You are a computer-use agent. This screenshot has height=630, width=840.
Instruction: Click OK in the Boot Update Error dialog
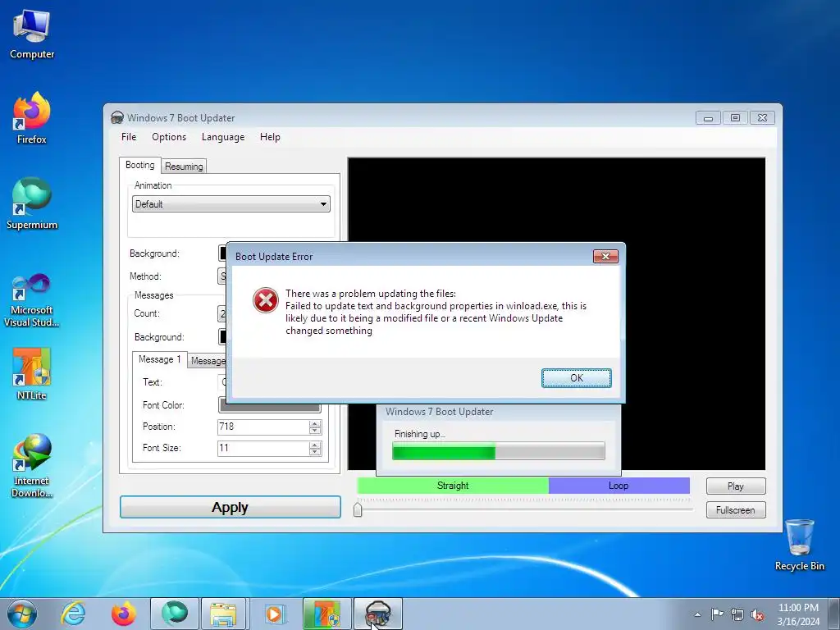(577, 377)
